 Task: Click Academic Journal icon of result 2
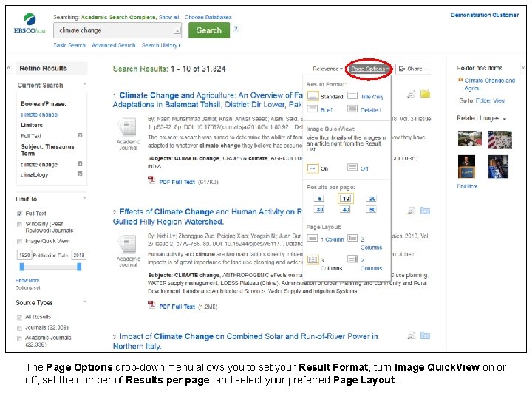(128, 244)
